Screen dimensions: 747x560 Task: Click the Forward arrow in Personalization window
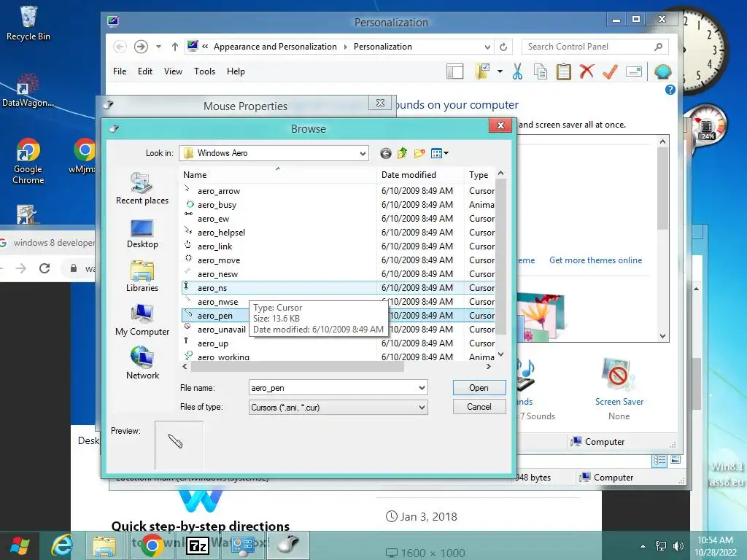point(141,47)
